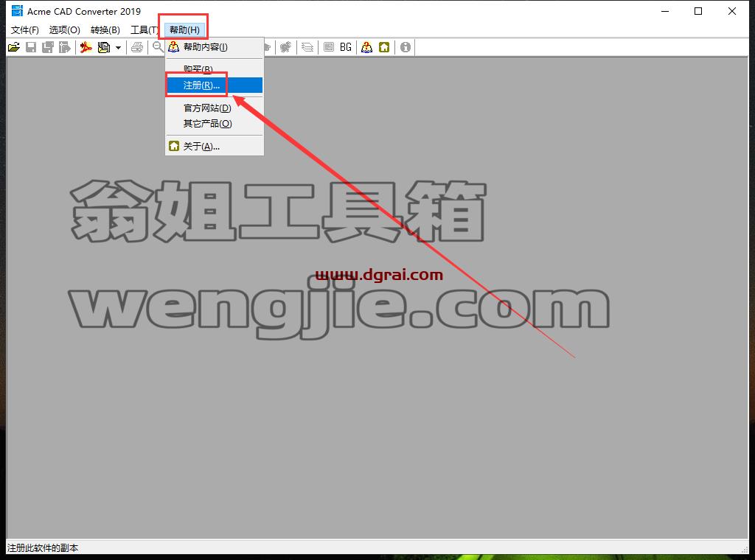Expand the dropdown arrow beside batch convert
The width and height of the screenshot is (755, 560).
pyautogui.click(x=118, y=48)
